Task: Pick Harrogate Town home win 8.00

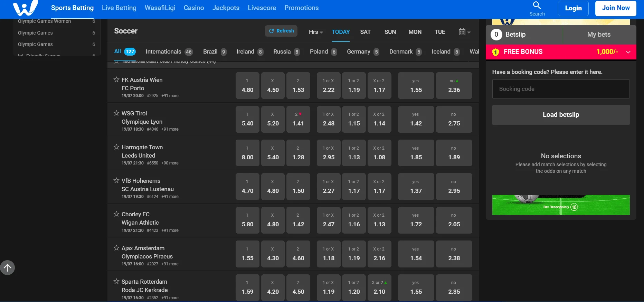Action: [247, 153]
